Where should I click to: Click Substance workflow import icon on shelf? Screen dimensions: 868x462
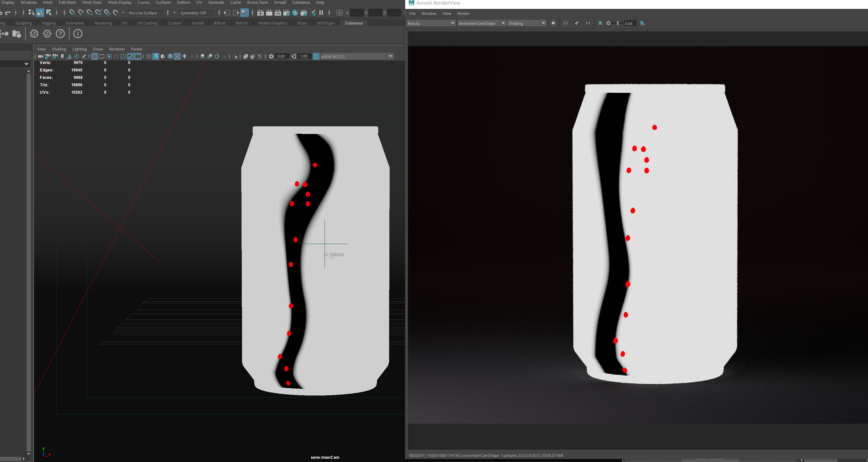point(4,34)
